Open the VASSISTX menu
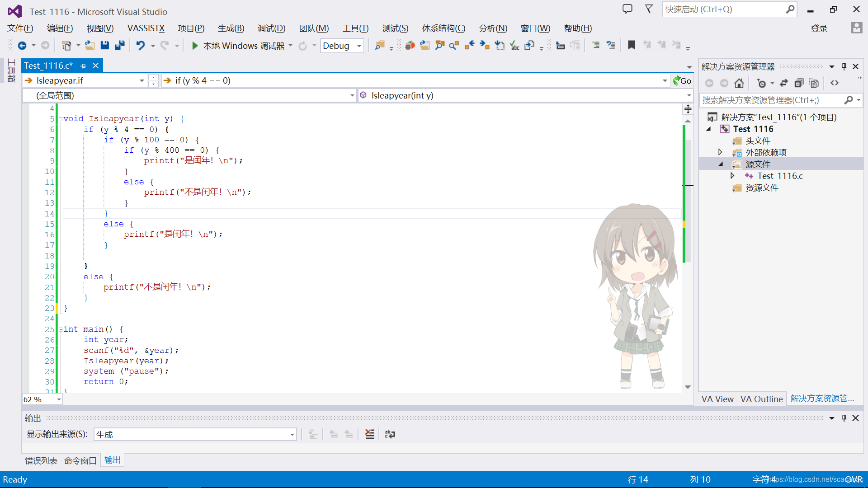Screen dimensions: 868x488 click(146, 28)
